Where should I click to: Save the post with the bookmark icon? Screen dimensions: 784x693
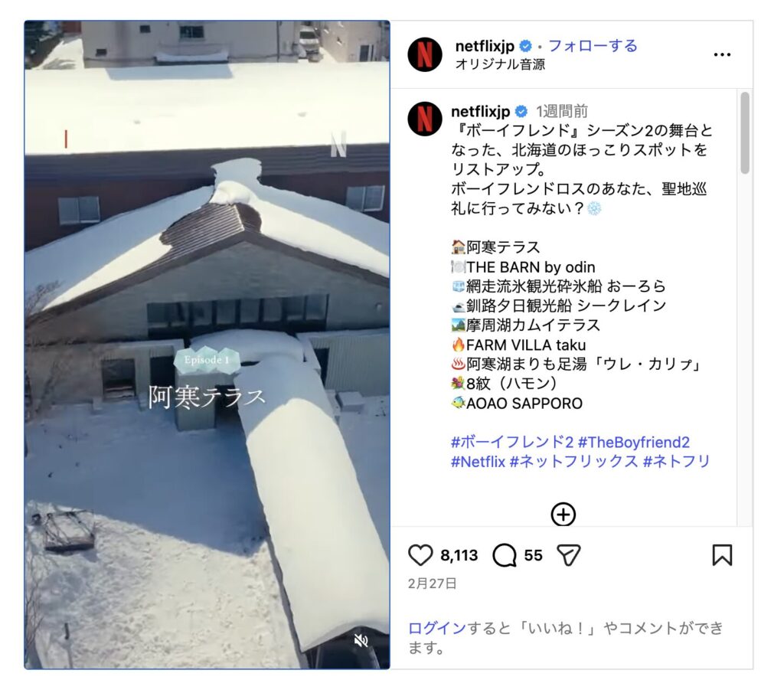(722, 555)
